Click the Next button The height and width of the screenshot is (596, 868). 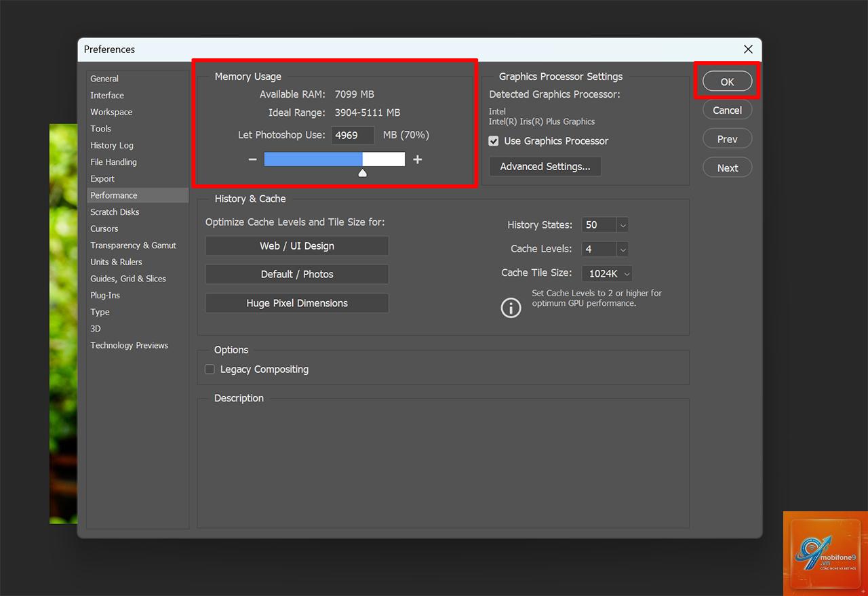pos(728,168)
